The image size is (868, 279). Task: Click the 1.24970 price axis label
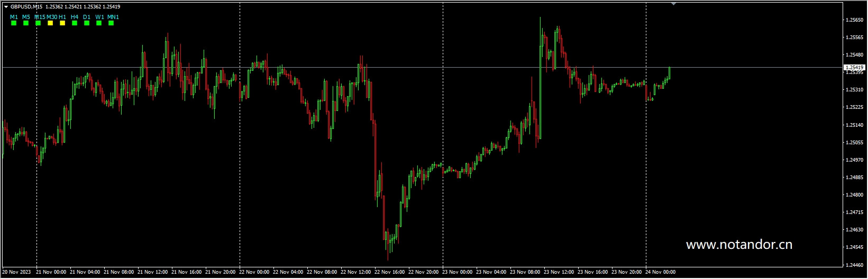(855, 160)
